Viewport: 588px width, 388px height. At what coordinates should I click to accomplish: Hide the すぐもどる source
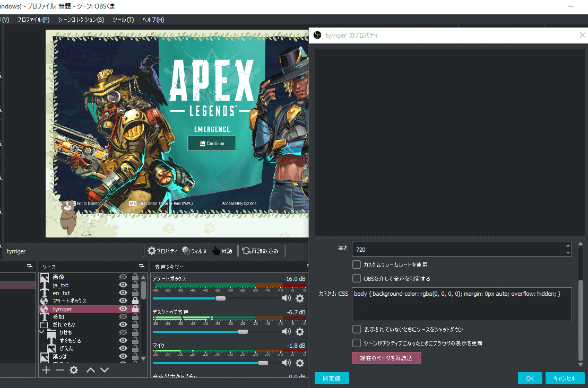123,340
